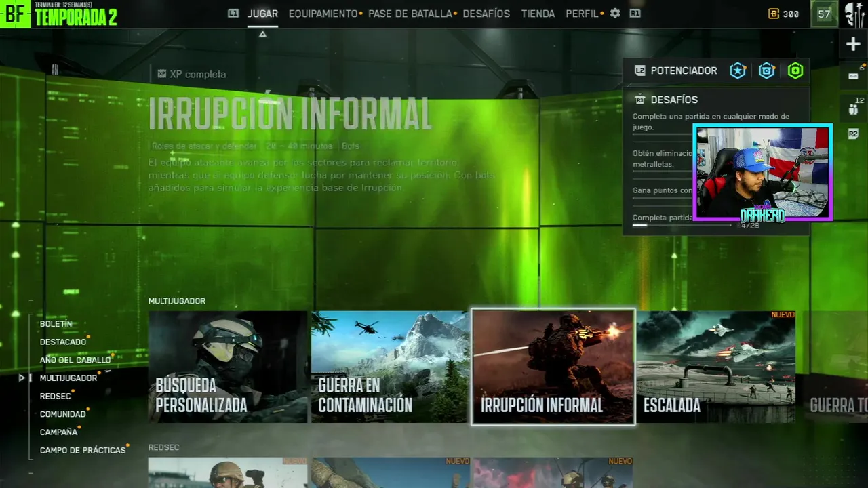Open the Guerra en Contaminación mode card
Image resolution: width=868 pixels, height=488 pixels.
click(390, 367)
